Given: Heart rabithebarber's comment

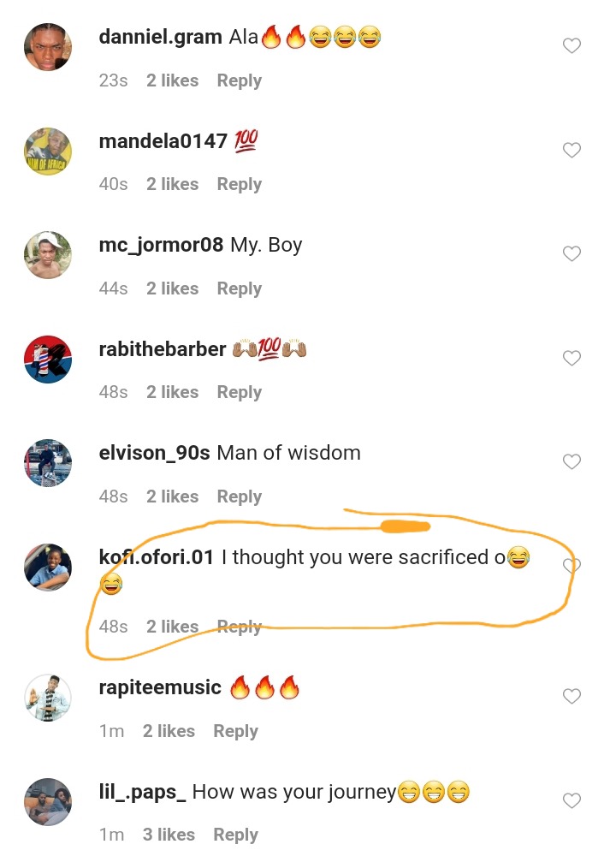Looking at the screenshot, I should [572, 358].
